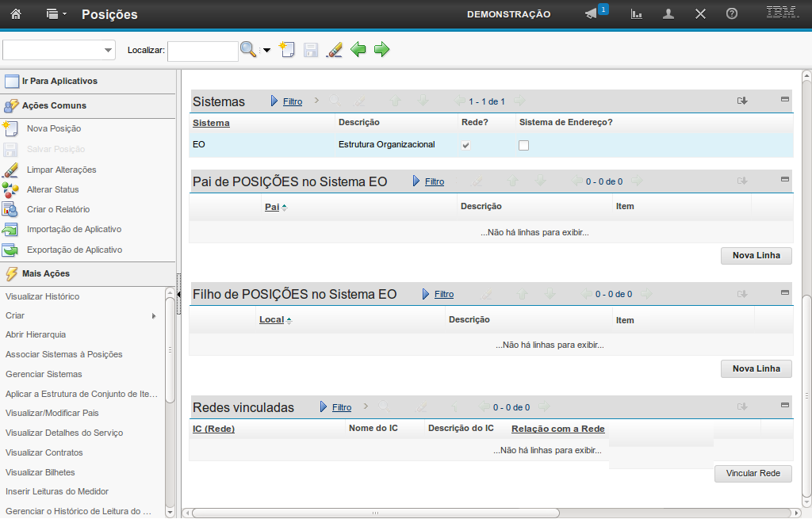Open the reports chart icon
The height and width of the screenshot is (519, 812).
[x=636, y=14]
